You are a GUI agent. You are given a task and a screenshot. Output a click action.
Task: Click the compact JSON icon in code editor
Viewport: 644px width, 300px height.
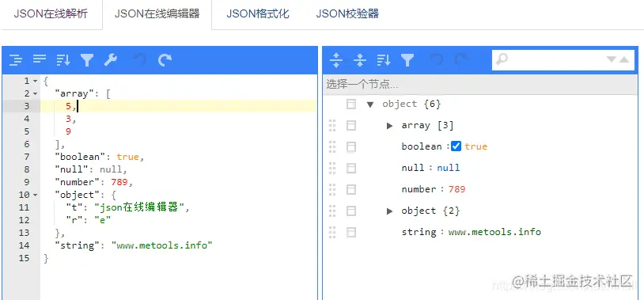click(40, 60)
